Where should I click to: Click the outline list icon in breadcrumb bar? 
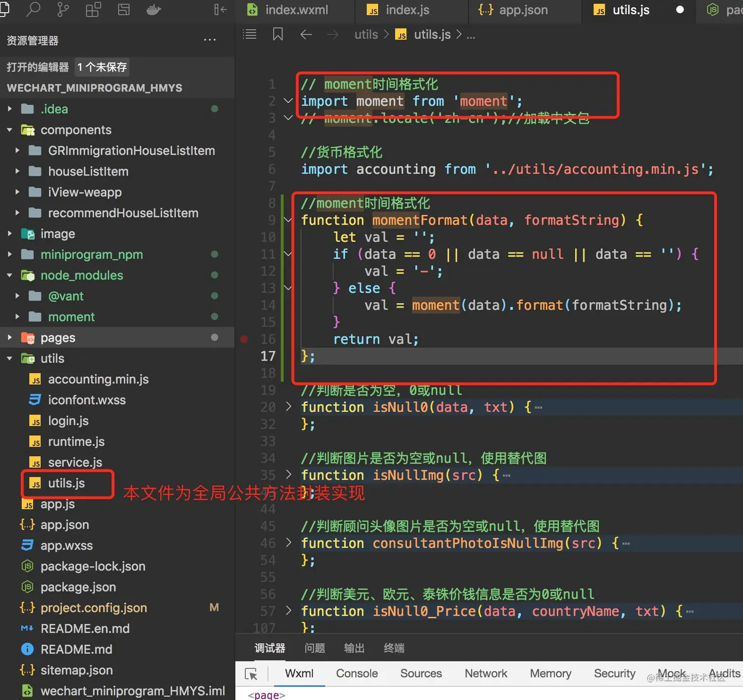click(x=250, y=34)
